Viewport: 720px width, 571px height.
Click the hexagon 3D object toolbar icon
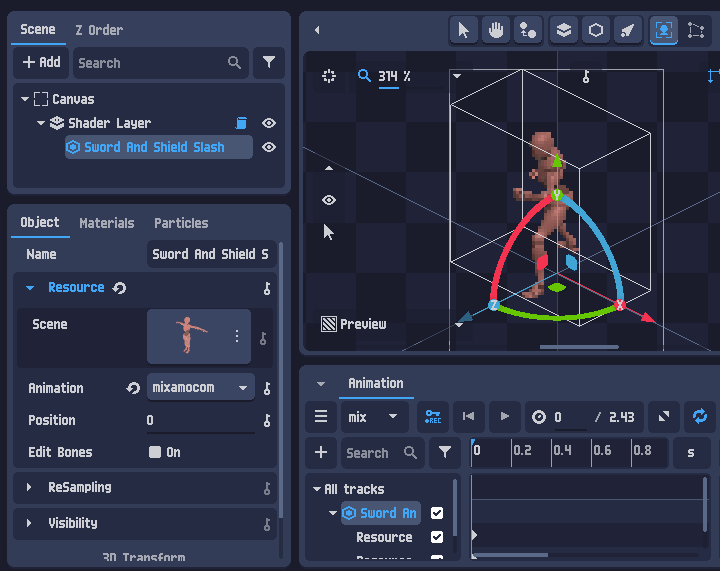pyautogui.click(x=596, y=30)
